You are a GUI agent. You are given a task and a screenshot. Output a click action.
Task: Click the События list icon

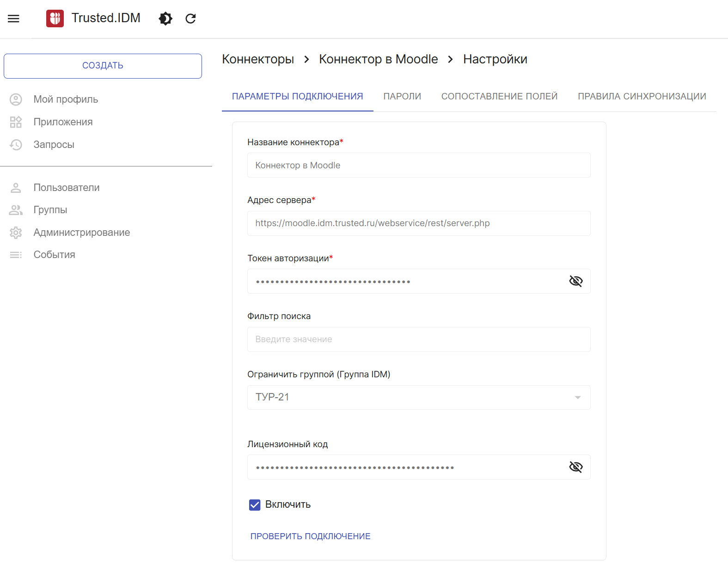tap(16, 255)
